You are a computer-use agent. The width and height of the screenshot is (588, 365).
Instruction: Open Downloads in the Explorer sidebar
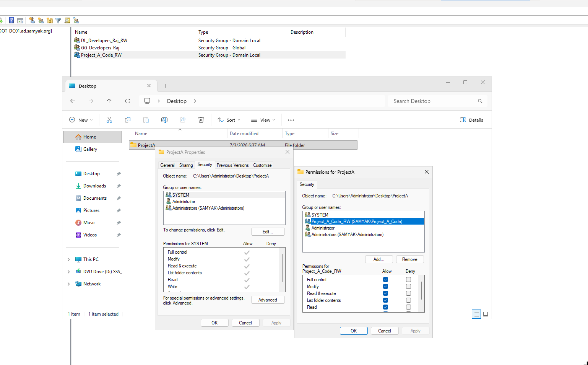click(95, 186)
